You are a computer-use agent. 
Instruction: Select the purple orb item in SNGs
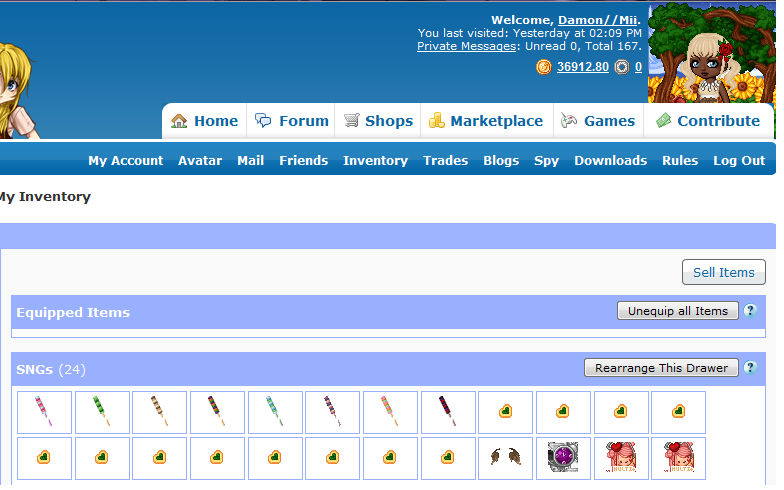[563, 458]
